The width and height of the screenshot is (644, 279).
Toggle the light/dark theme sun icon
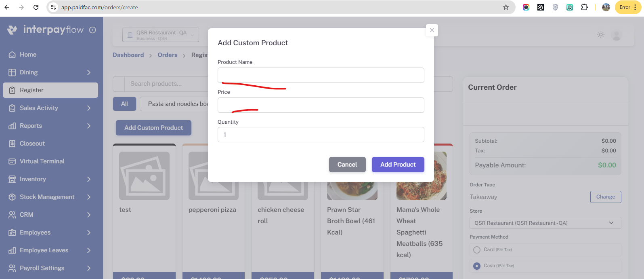pyautogui.click(x=601, y=35)
